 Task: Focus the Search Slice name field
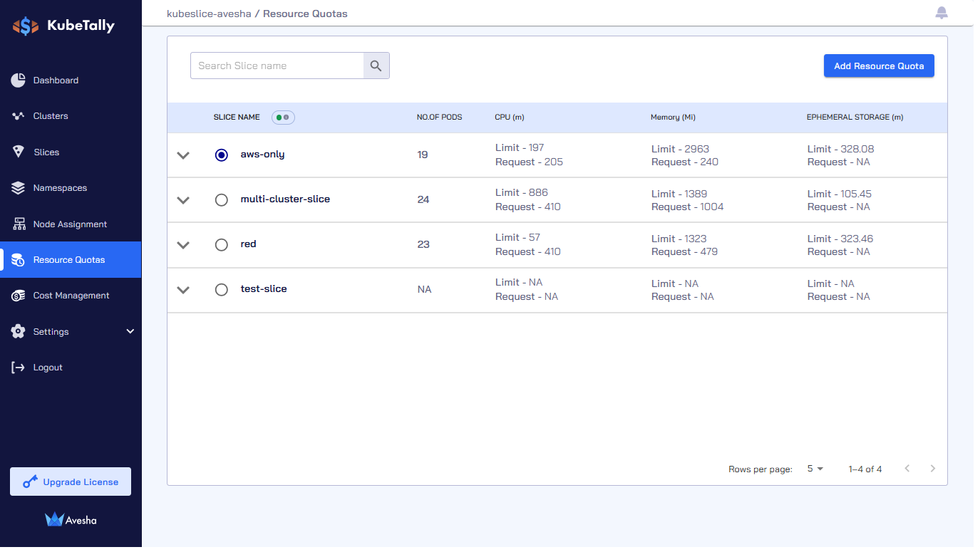click(277, 66)
